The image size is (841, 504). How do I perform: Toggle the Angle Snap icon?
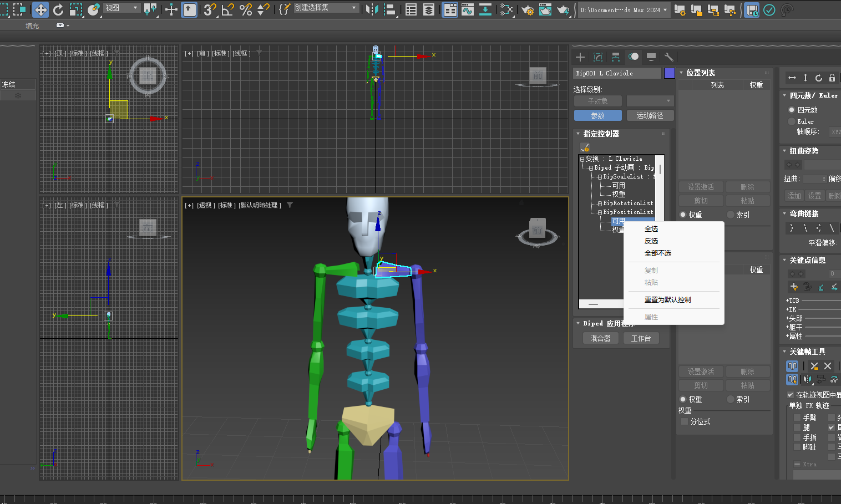[227, 9]
